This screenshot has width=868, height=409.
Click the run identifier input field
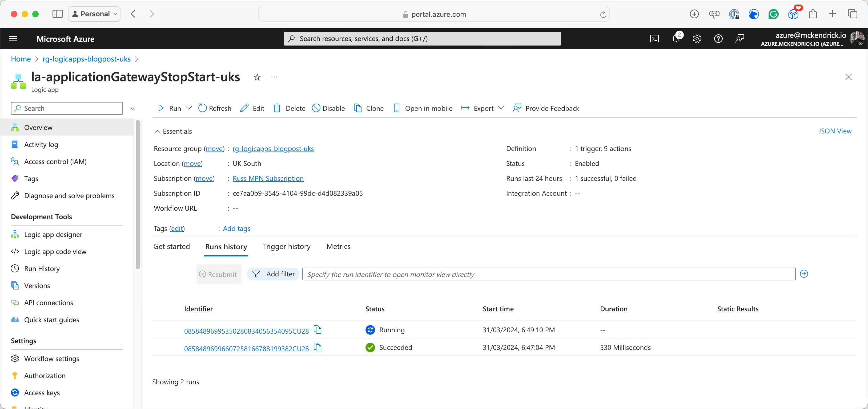548,274
